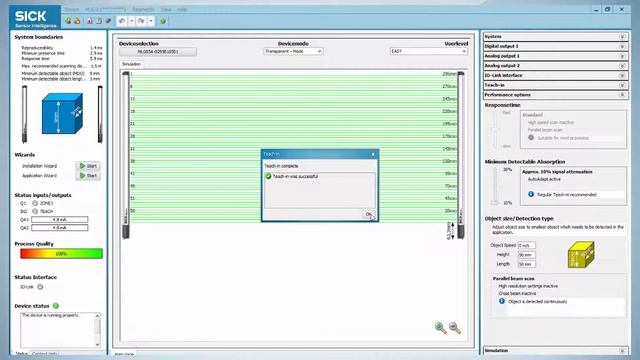Image resolution: width=640 pixels, height=360 pixels.
Task: Click OK in the Teach-in dialog
Action: point(368,214)
